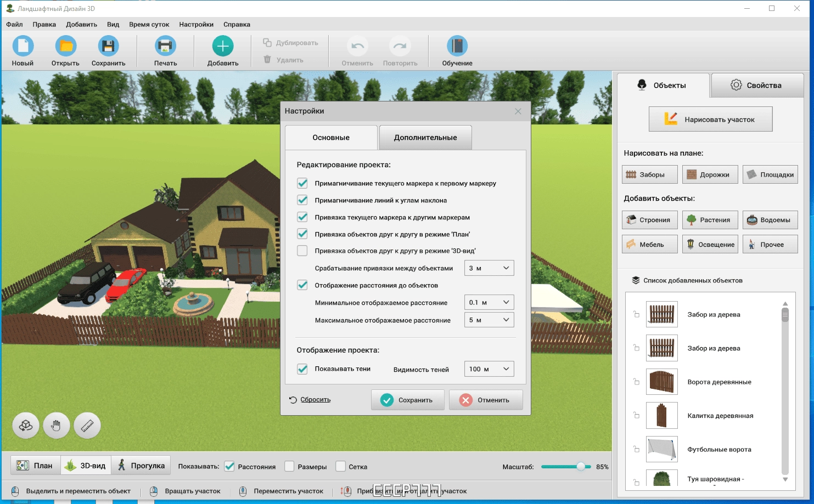This screenshot has height=504, width=814.
Task: Add Заборы fences on plan
Action: point(650,174)
